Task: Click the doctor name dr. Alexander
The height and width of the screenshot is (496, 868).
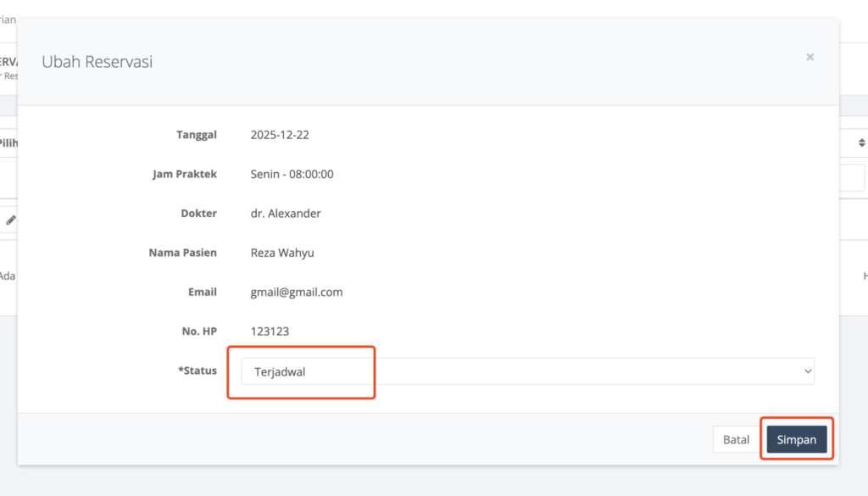Action: 286,214
